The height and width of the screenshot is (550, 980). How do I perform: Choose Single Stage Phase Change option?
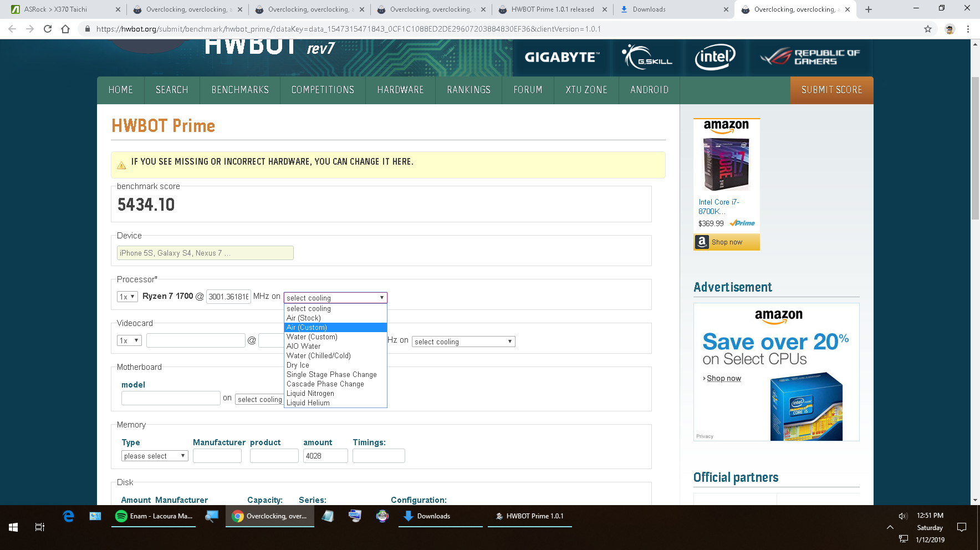point(335,375)
